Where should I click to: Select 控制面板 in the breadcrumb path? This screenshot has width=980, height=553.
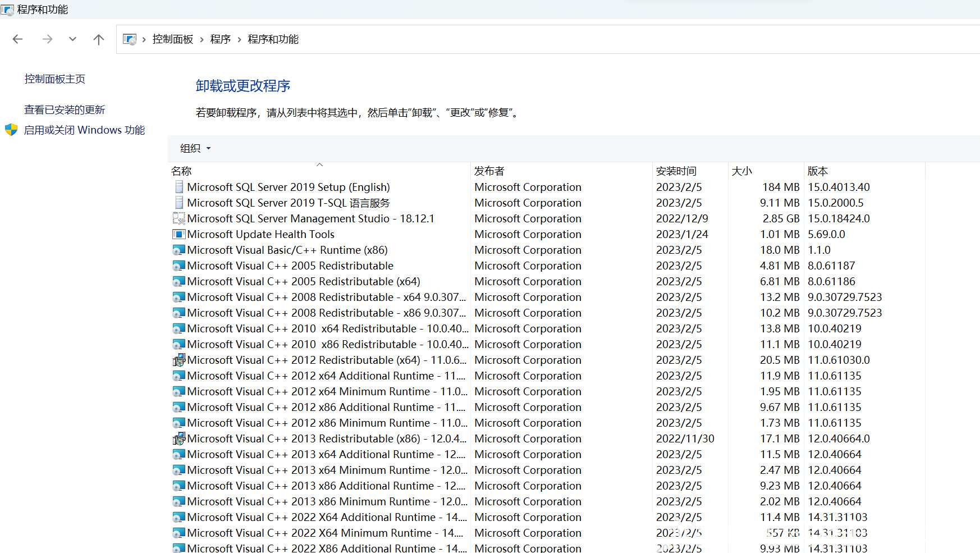(x=173, y=39)
